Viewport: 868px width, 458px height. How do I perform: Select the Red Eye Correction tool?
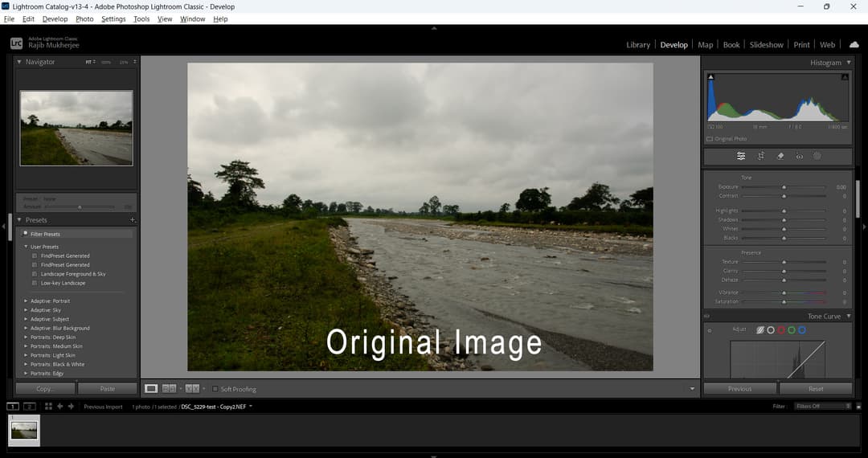pos(800,157)
